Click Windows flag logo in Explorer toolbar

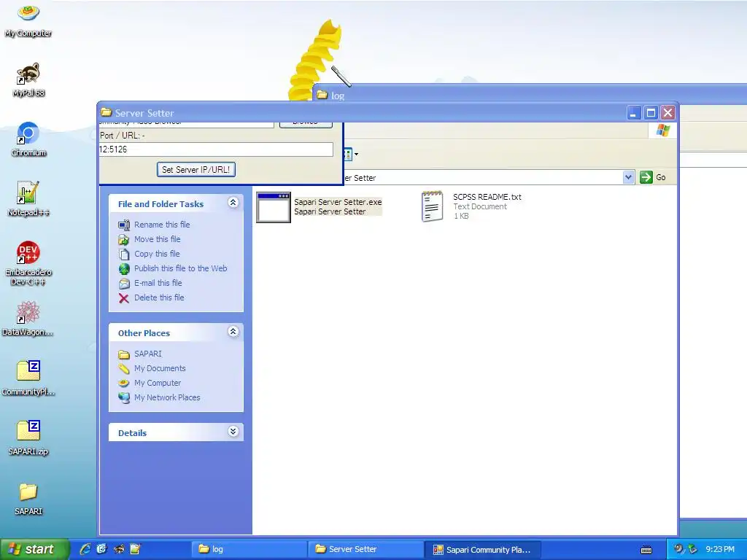click(662, 130)
